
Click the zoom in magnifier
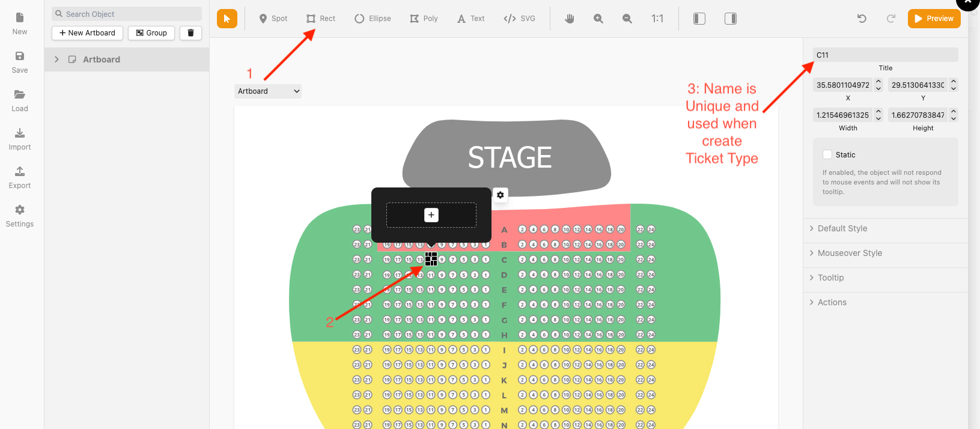coord(598,19)
